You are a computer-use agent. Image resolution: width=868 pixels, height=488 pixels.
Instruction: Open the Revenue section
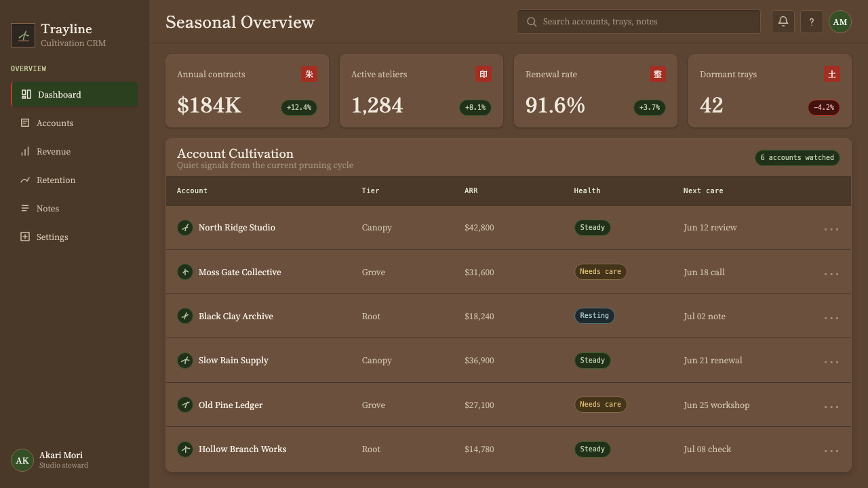click(75, 151)
